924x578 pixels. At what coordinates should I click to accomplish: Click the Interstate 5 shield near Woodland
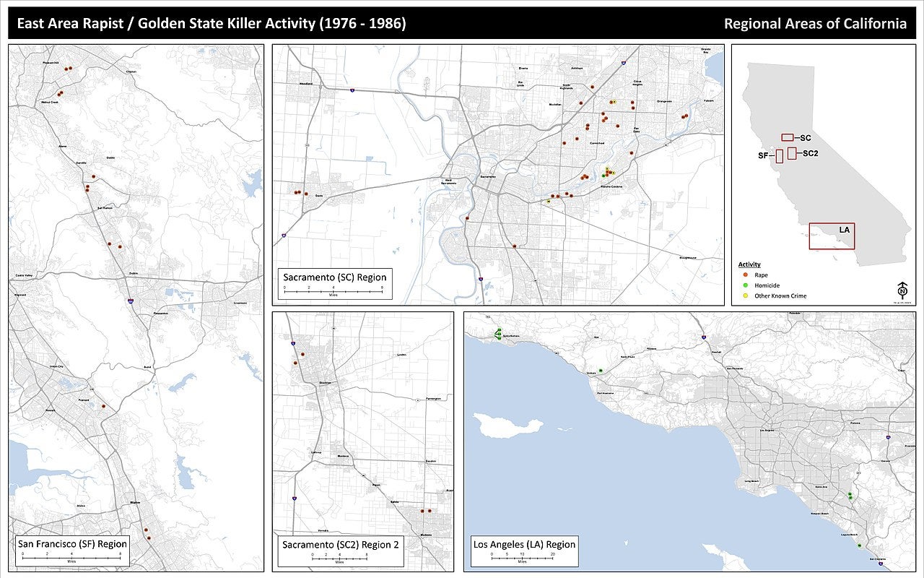point(352,90)
